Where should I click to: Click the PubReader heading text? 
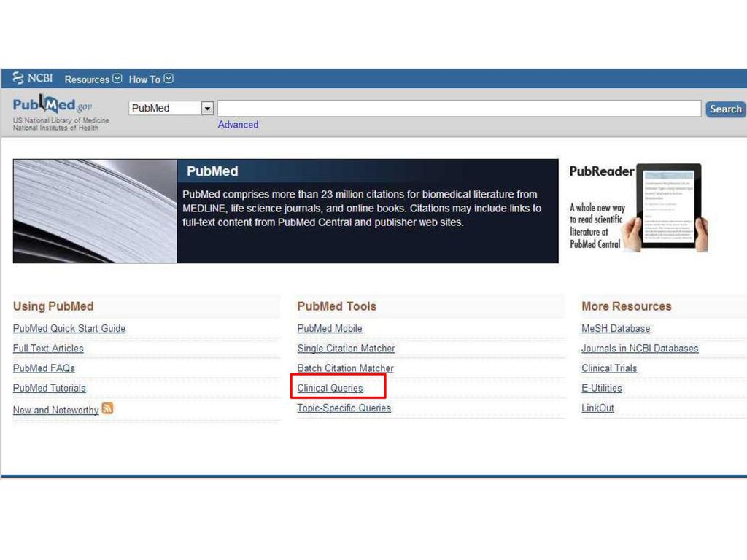[602, 171]
